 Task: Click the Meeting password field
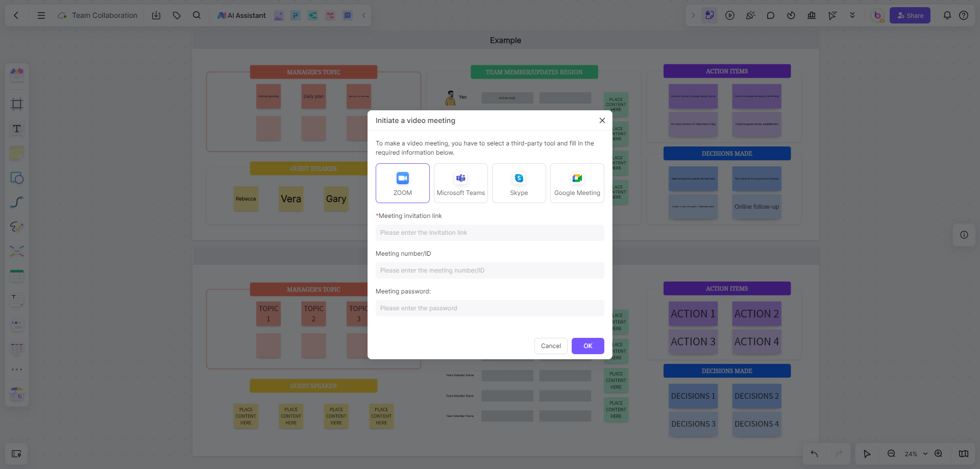click(x=490, y=308)
